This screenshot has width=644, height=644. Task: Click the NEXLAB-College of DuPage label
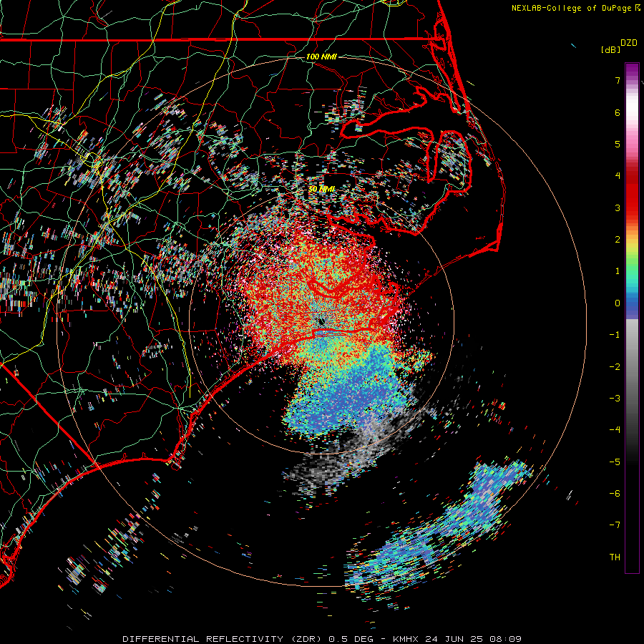pyautogui.click(x=571, y=8)
